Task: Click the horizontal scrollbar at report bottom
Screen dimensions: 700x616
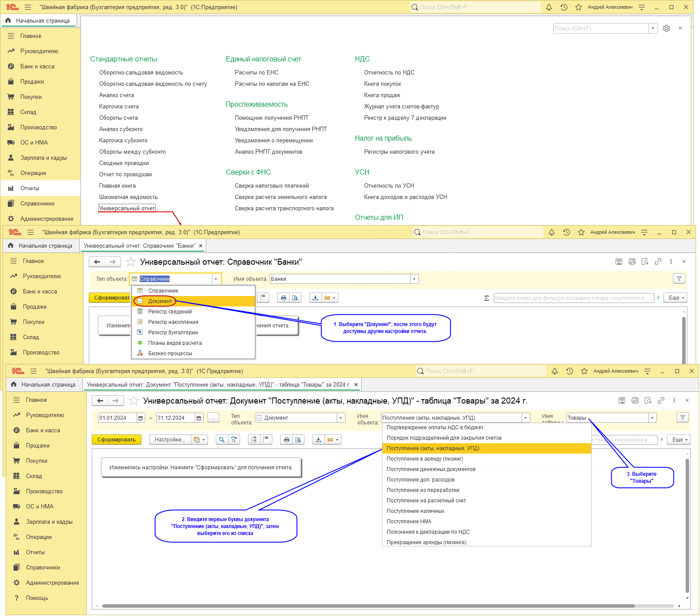Action: click(x=368, y=606)
